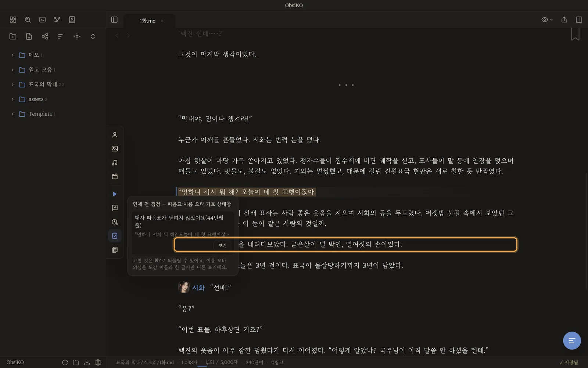The width and height of the screenshot is (588, 368).
Task: Open the history clock tool
Action: coord(115,222)
